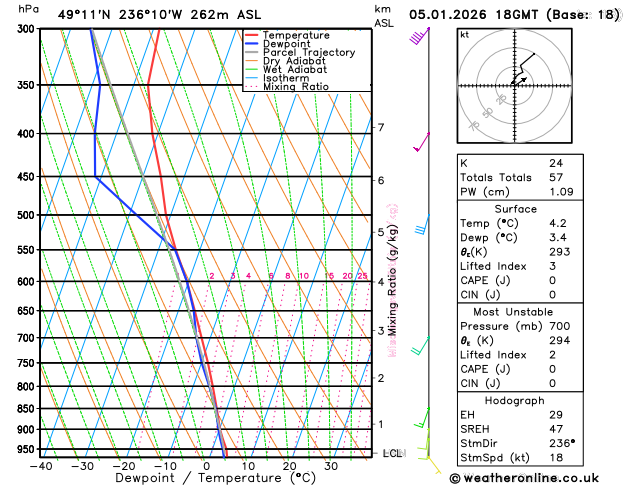Click the 'kt' unit label in the hodograph
Image resolution: width=629 pixels, height=486 pixels.
click(x=465, y=35)
